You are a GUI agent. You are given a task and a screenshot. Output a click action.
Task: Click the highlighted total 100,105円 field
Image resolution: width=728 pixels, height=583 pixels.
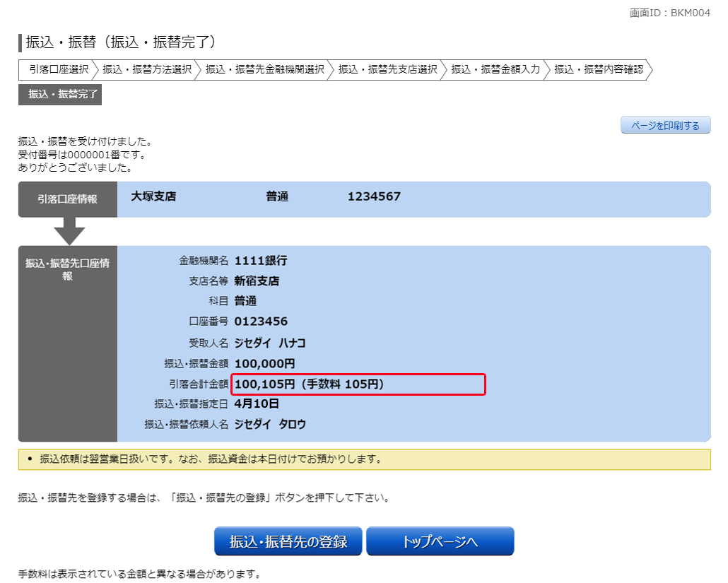point(358,384)
